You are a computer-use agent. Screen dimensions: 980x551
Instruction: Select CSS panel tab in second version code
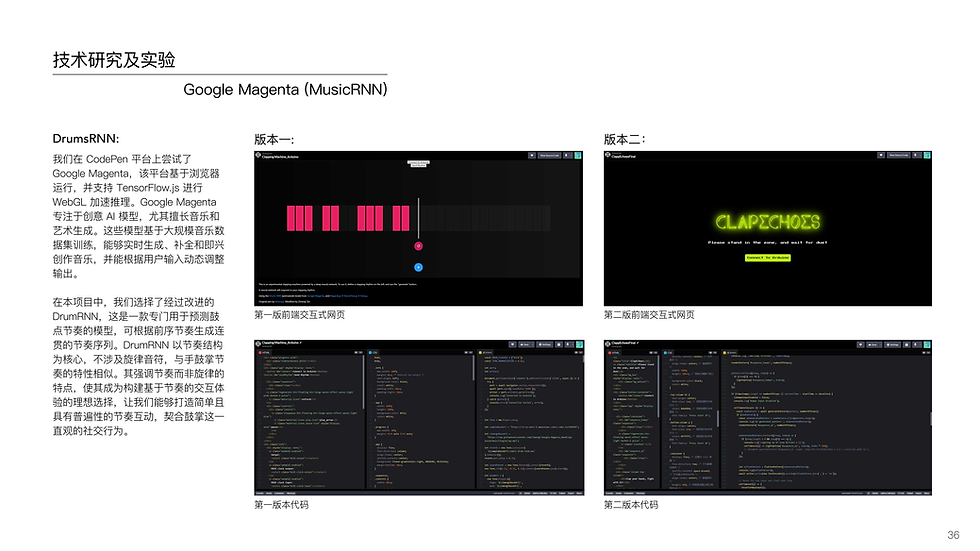[668, 352]
